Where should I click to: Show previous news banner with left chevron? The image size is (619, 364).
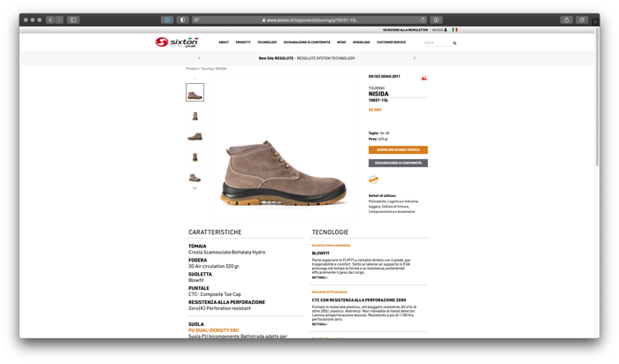click(199, 58)
